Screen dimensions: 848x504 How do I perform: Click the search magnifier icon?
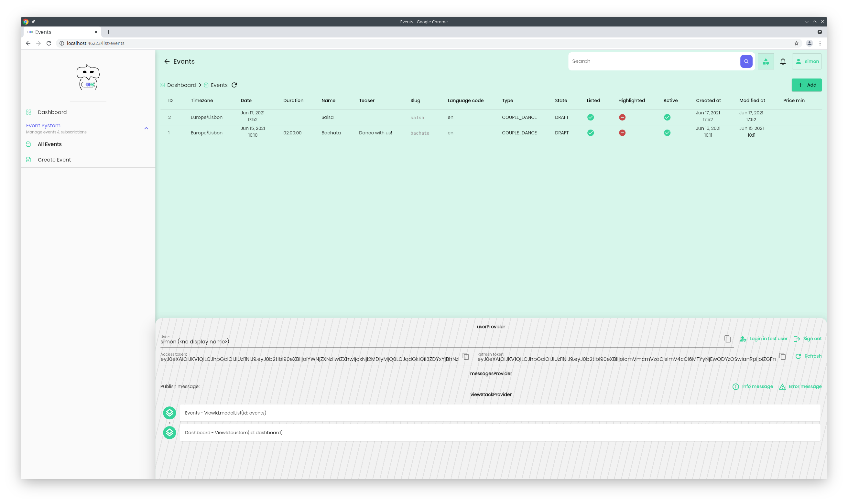coord(746,61)
